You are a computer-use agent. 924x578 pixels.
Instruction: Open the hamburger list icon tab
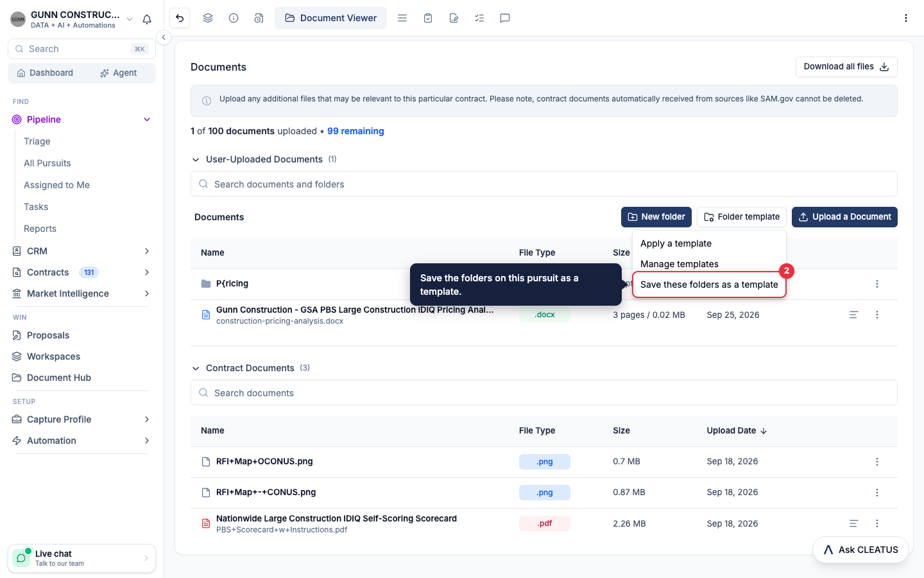(402, 18)
